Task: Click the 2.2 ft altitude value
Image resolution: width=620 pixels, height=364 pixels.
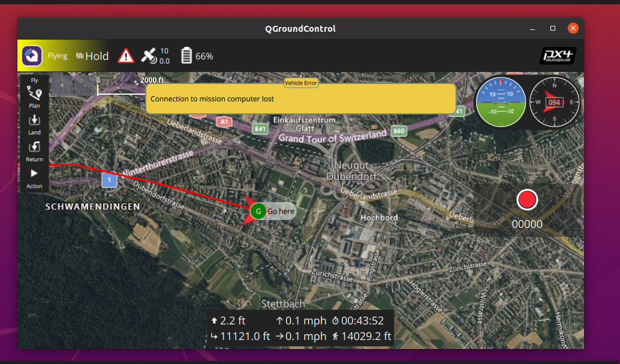Action: click(x=233, y=320)
